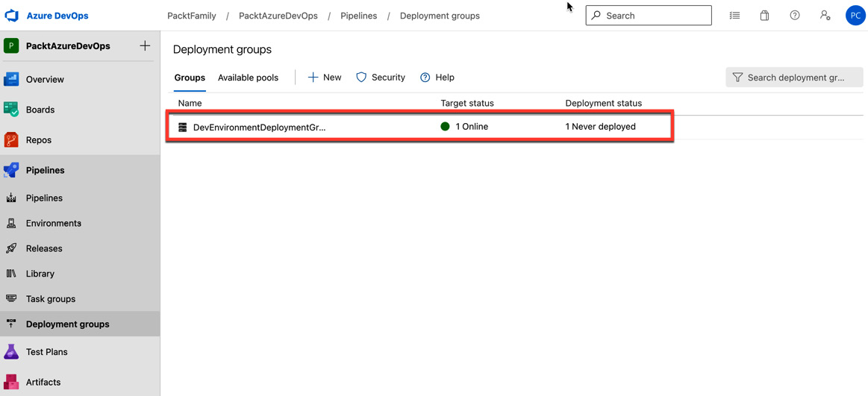Select Overview in the sidebar menu
The width and height of the screenshot is (868, 396).
(x=45, y=79)
